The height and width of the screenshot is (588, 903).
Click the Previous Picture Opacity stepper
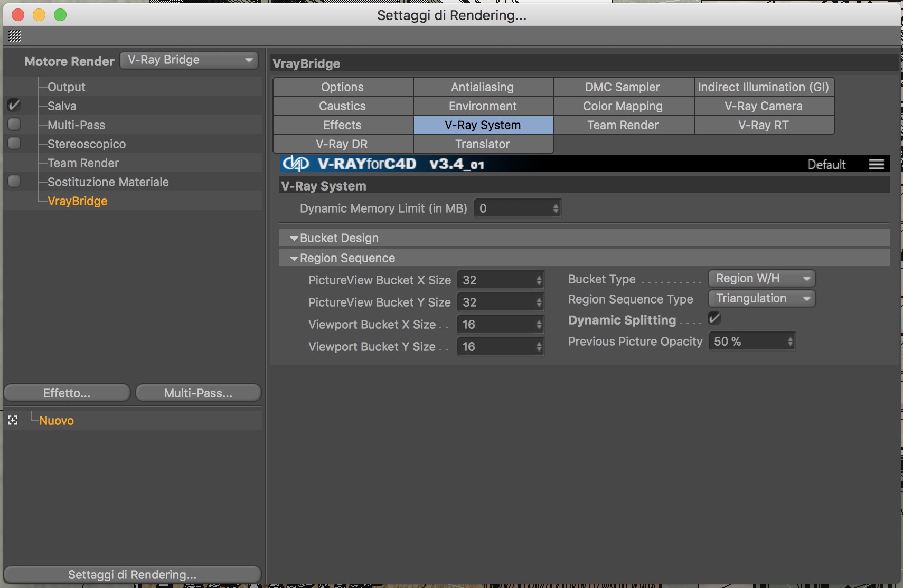click(x=791, y=342)
